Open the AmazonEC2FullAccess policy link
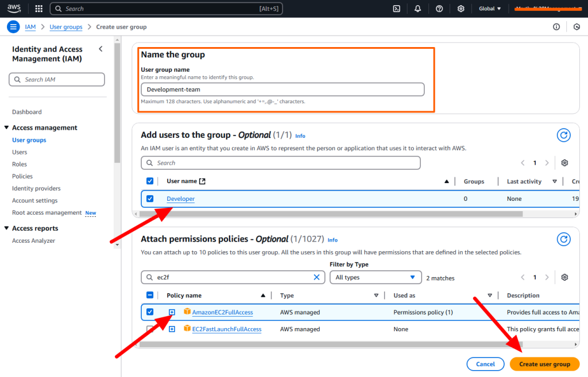This screenshot has height=377, width=588. coord(222,312)
